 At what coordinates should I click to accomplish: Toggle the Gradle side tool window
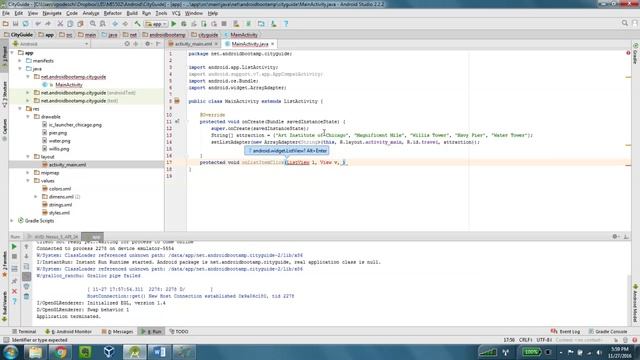(x=636, y=54)
